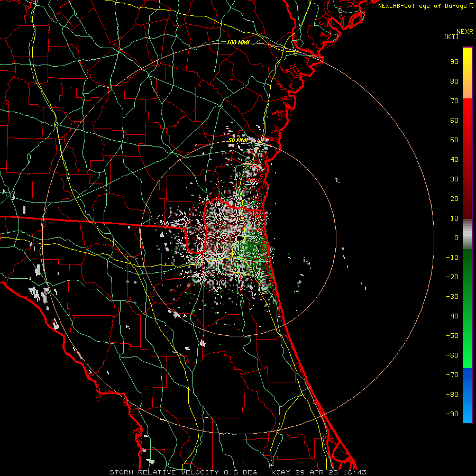Click the blue segment at color bar bottom

pos(467,396)
